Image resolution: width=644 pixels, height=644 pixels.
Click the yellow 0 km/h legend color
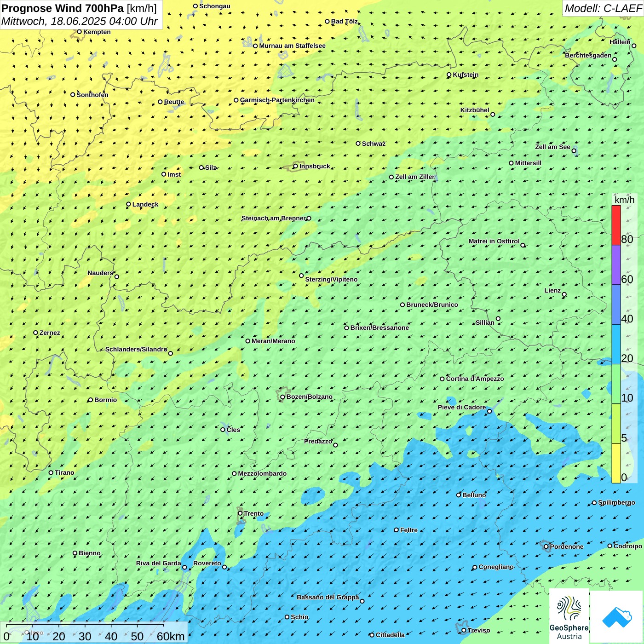point(616,463)
